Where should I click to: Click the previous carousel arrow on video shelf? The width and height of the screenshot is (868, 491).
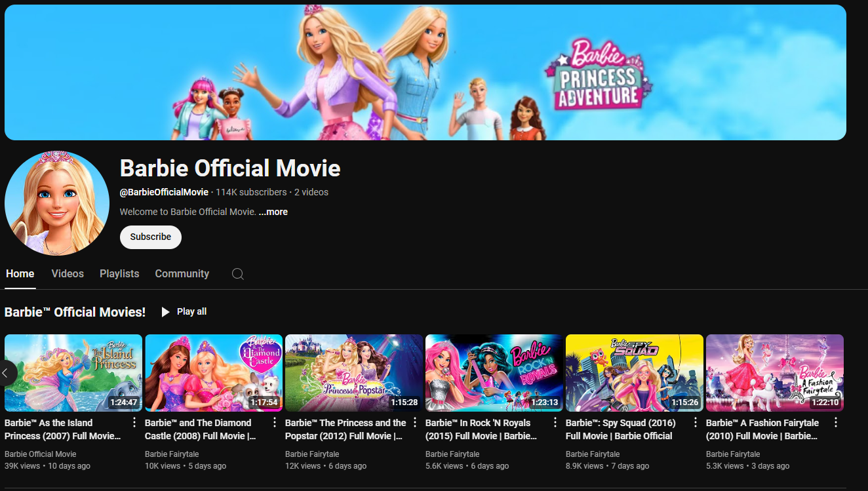click(x=6, y=373)
